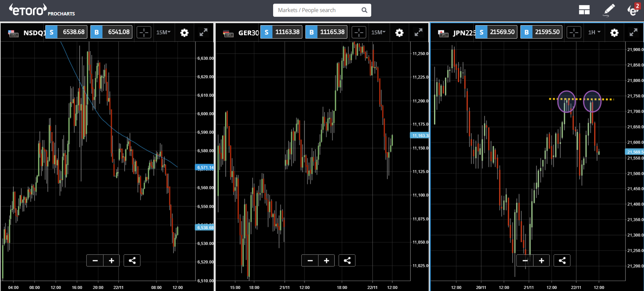Click the NSDQ100 ticker name label
644x291 pixels.
pos(34,33)
